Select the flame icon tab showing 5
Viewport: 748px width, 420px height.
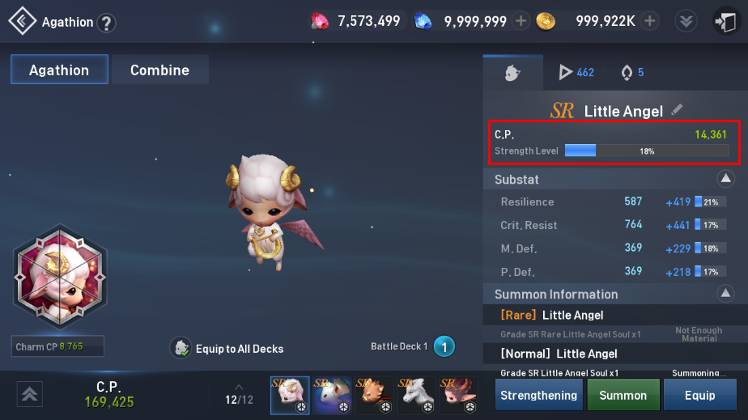(x=633, y=73)
